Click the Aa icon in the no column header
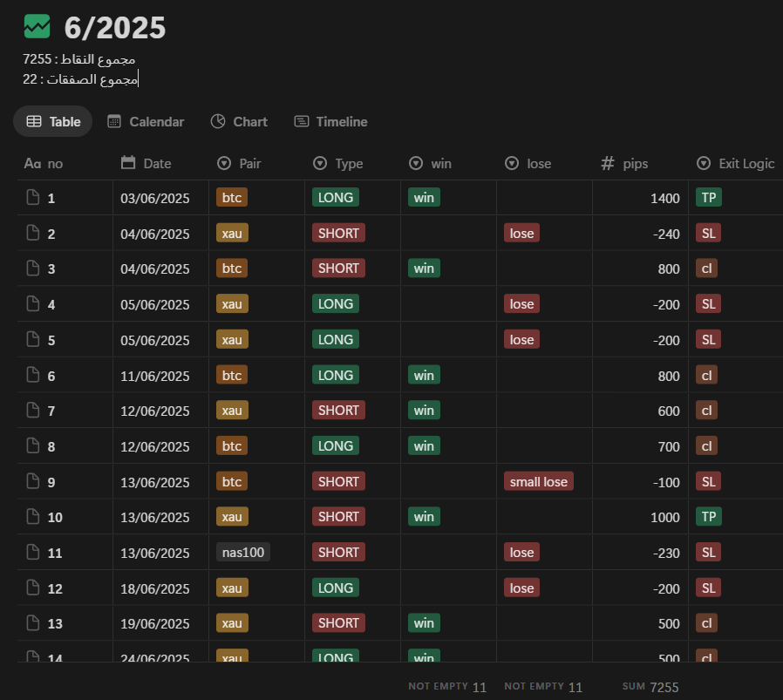 tap(32, 163)
